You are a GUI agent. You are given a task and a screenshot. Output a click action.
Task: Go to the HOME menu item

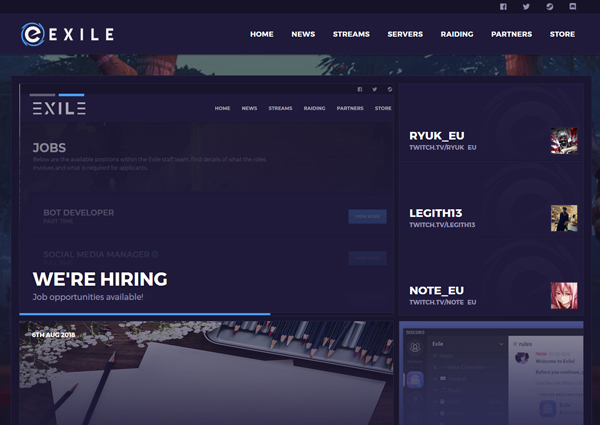[262, 34]
